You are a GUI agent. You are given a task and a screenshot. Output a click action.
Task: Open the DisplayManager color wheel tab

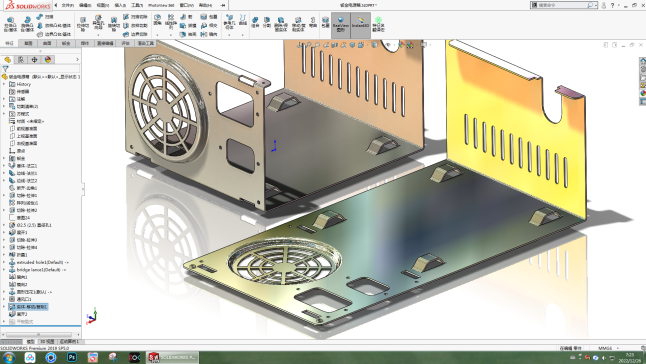48,60
